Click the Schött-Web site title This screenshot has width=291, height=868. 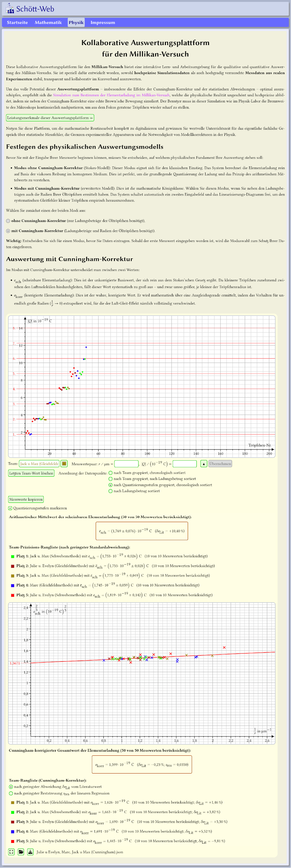(35, 9)
